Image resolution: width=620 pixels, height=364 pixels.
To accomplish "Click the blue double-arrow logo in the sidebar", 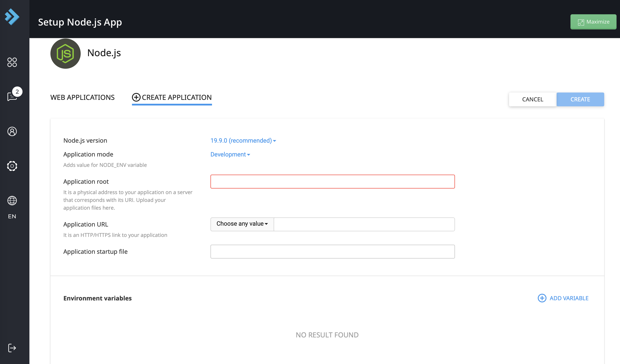I will 12,17.
